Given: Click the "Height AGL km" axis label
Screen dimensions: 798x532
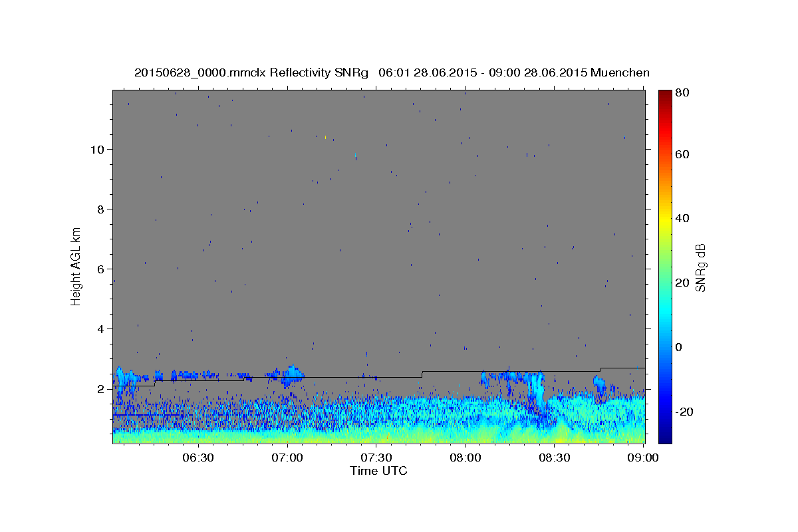Looking at the screenshot, I should [x=76, y=265].
